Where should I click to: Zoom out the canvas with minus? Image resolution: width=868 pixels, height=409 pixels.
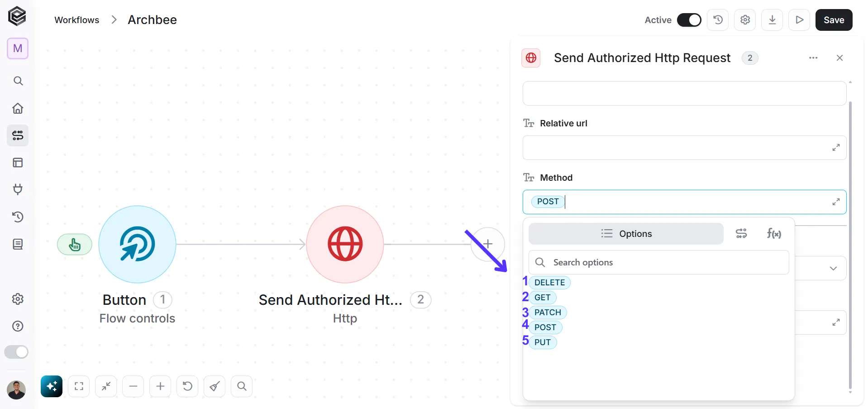pos(133,386)
